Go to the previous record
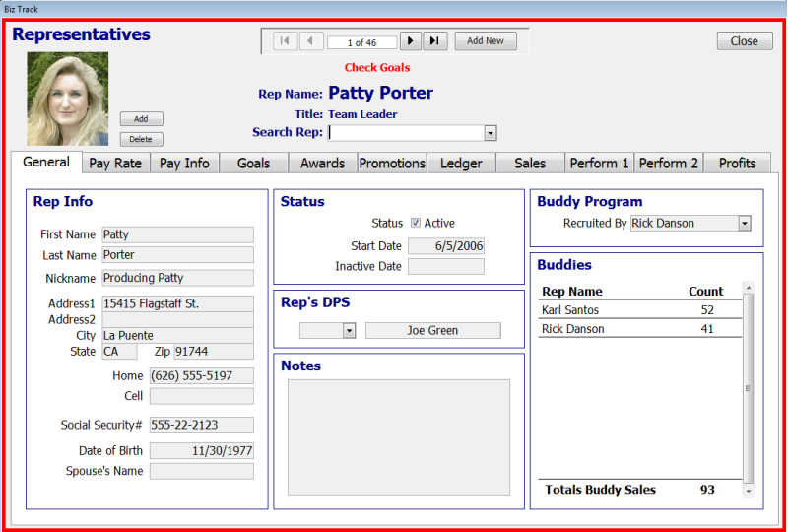 311,41
